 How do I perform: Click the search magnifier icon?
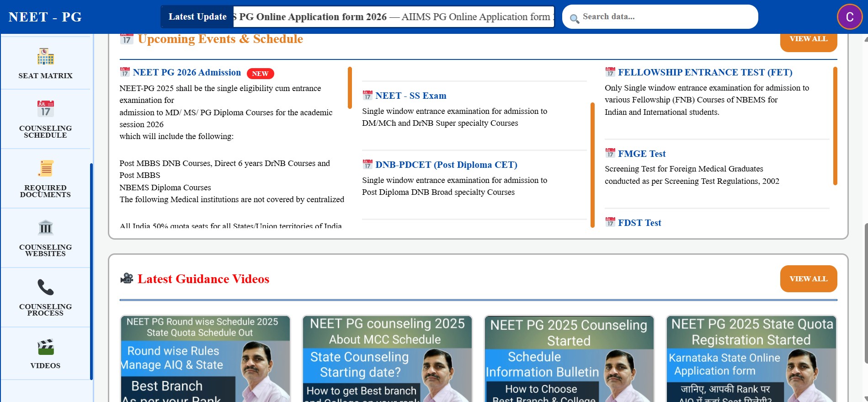click(x=574, y=18)
